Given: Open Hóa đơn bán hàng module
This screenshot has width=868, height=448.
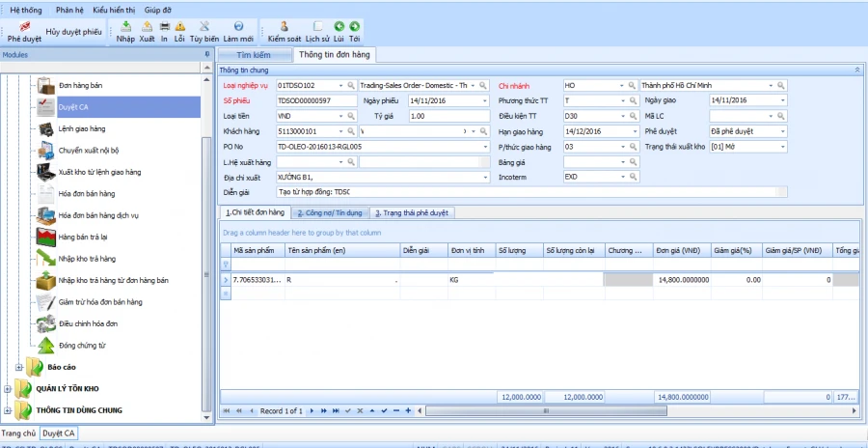Looking at the screenshot, I should pyautogui.click(x=87, y=193).
